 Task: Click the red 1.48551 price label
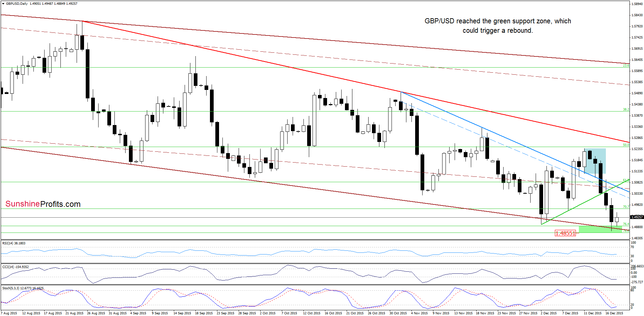tap(565, 233)
